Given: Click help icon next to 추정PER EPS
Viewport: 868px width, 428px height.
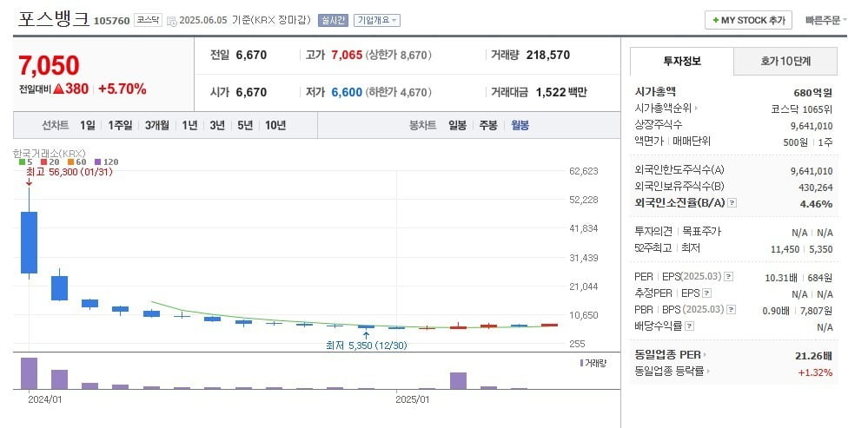Looking at the screenshot, I should tap(707, 293).
